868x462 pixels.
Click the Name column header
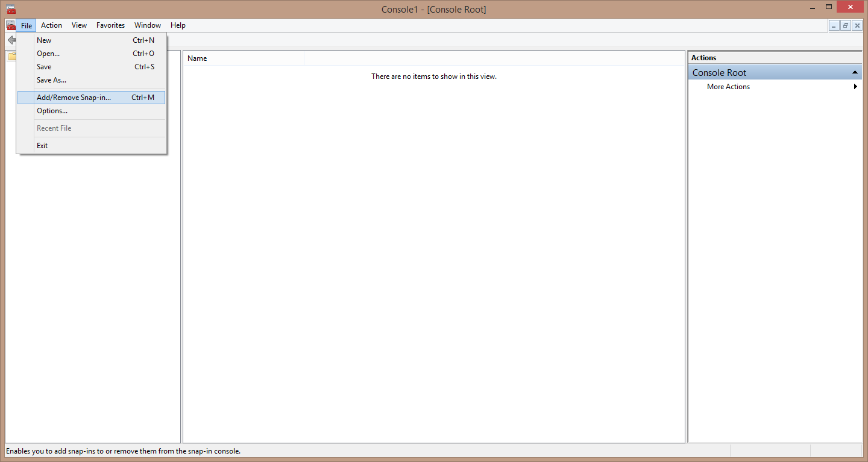(x=244, y=58)
